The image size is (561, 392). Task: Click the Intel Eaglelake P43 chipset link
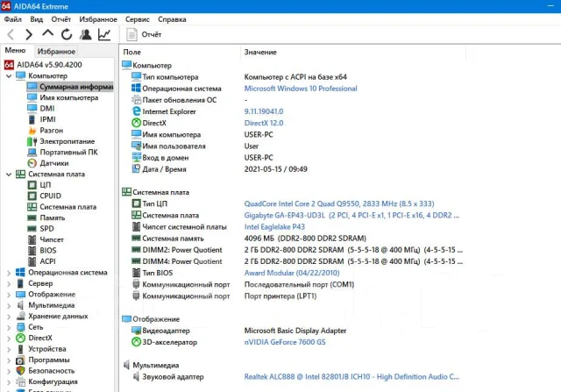274,227
